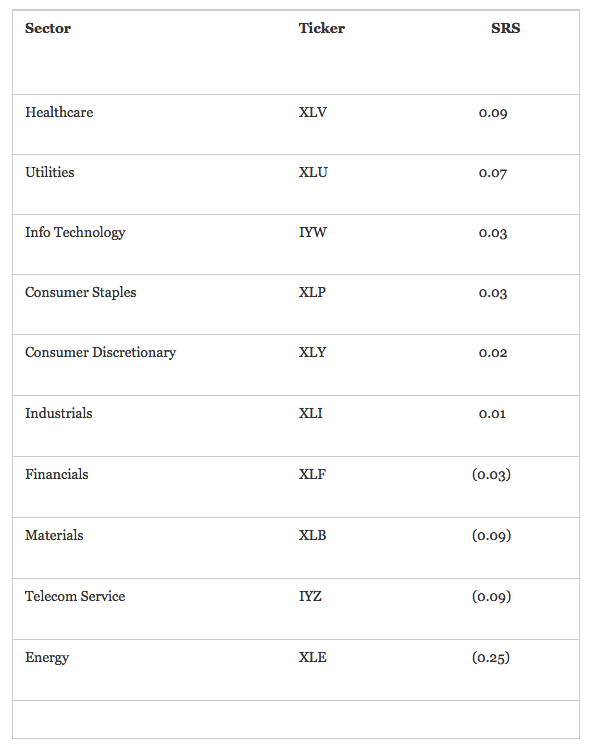The height and width of the screenshot is (746, 589).
Task: Select the XLV ticker text
Action: coord(313,112)
